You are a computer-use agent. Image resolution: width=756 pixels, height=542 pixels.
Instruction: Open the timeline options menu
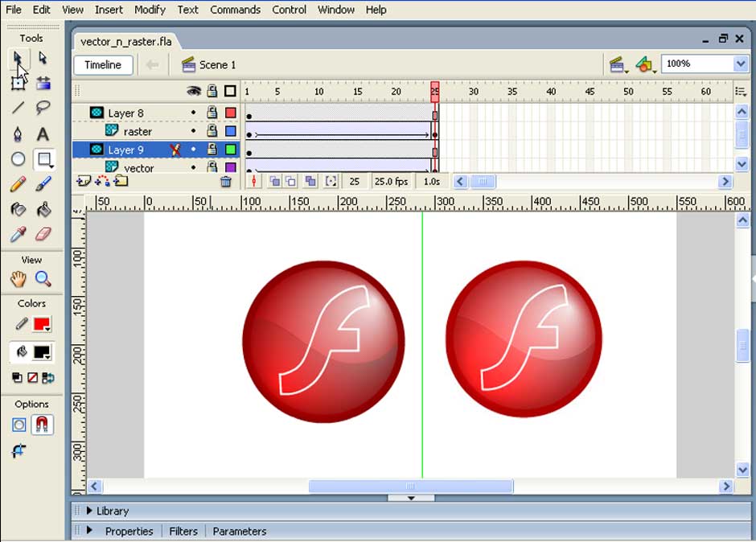click(741, 91)
